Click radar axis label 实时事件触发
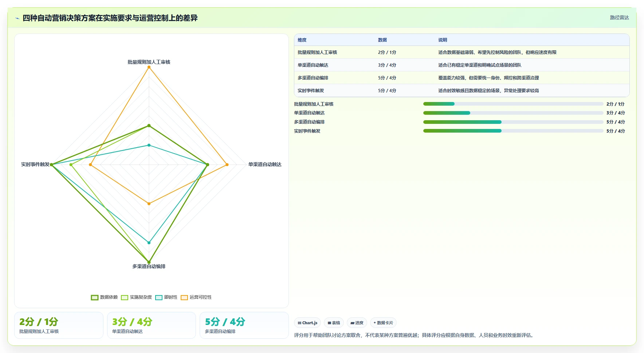644x353 pixels. click(35, 165)
